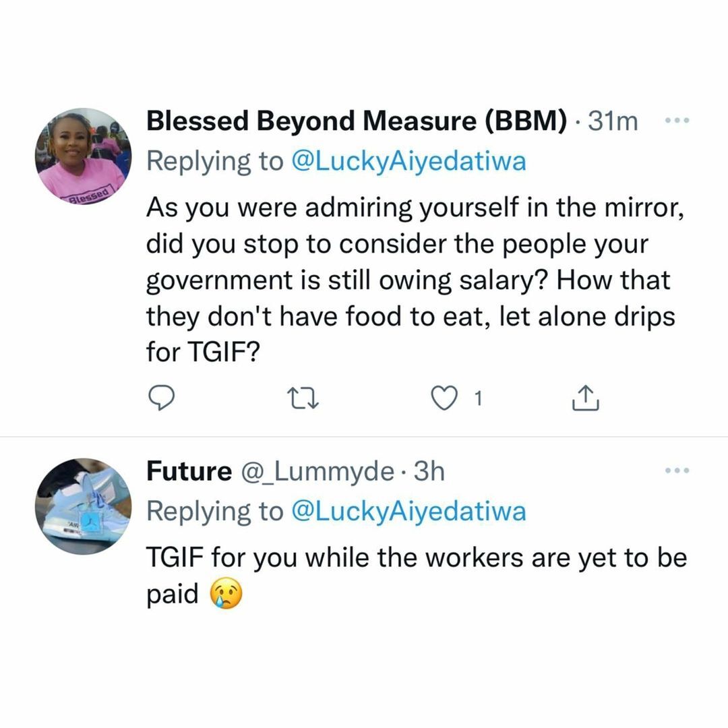728x728 pixels.
Task: Click the like count number 1
Action: click(477, 399)
